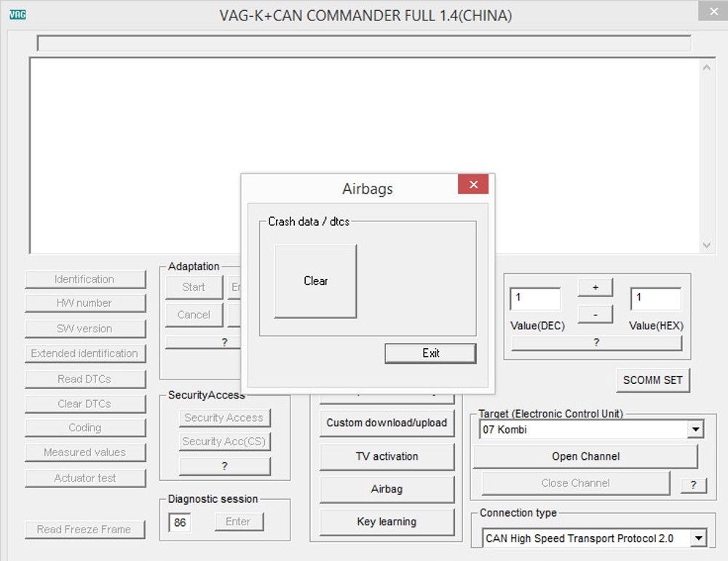Focus the Diagnostic session field showing 86

click(x=180, y=522)
